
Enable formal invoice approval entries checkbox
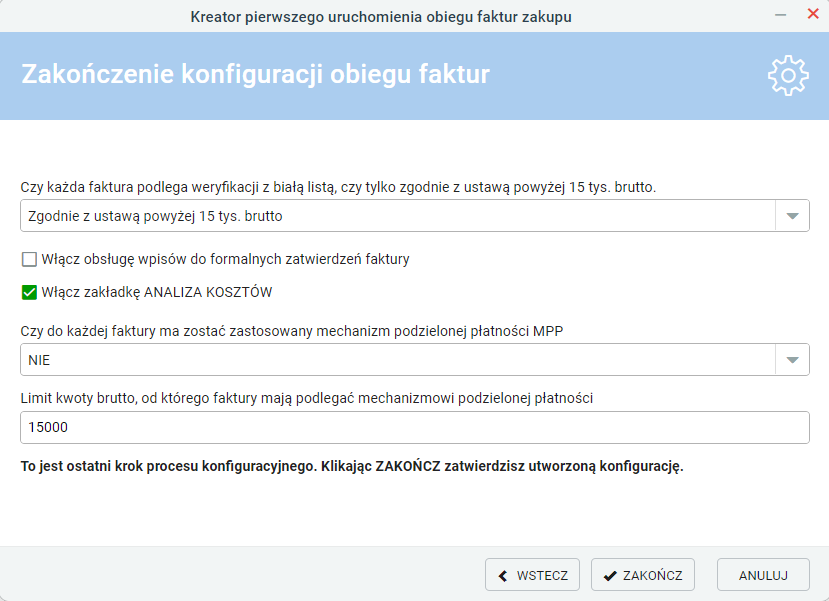coord(29,260)
